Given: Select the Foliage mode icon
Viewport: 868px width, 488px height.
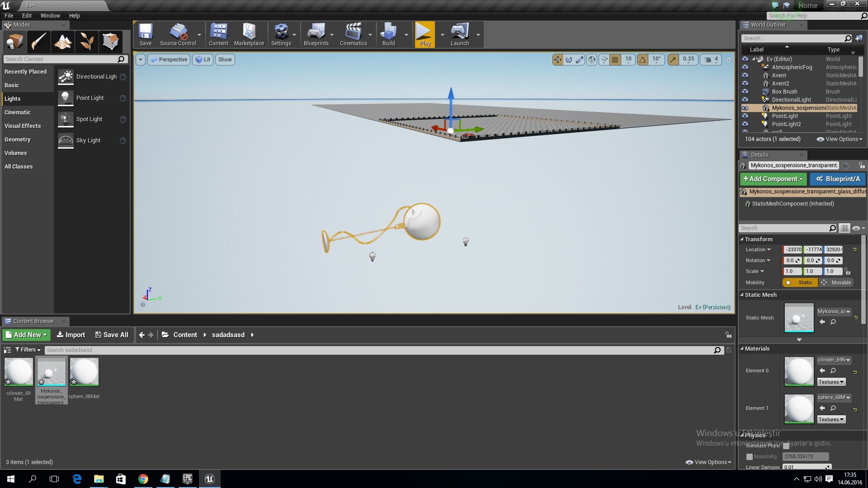Looking at the screenshot, I should [86, 42].
